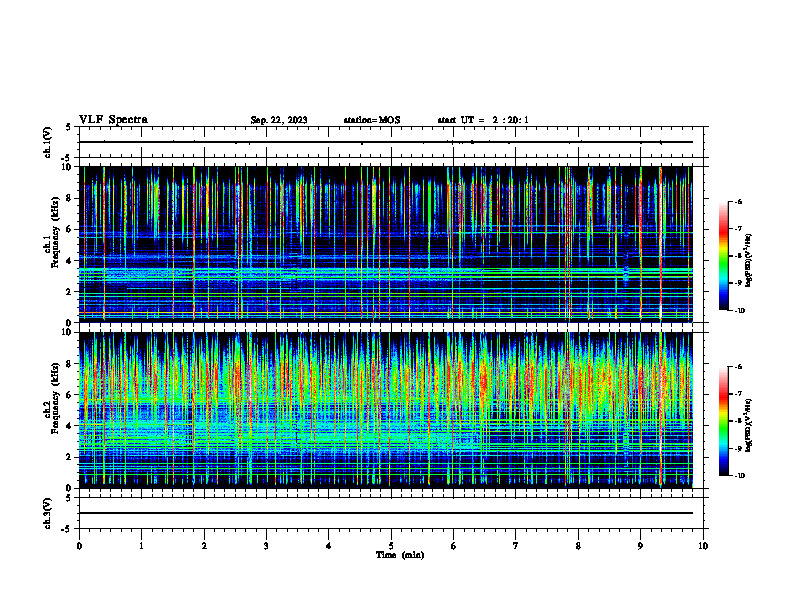Click tick label '1' on the time axis
Image resolution: width=792 pixels, height=612 pixels.
(141, 546)
